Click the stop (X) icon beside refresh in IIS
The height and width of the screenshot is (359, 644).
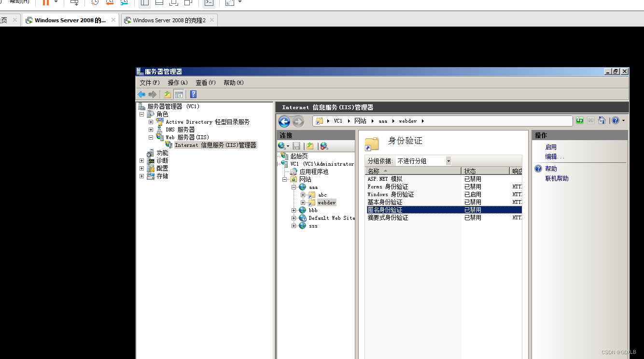591,121
